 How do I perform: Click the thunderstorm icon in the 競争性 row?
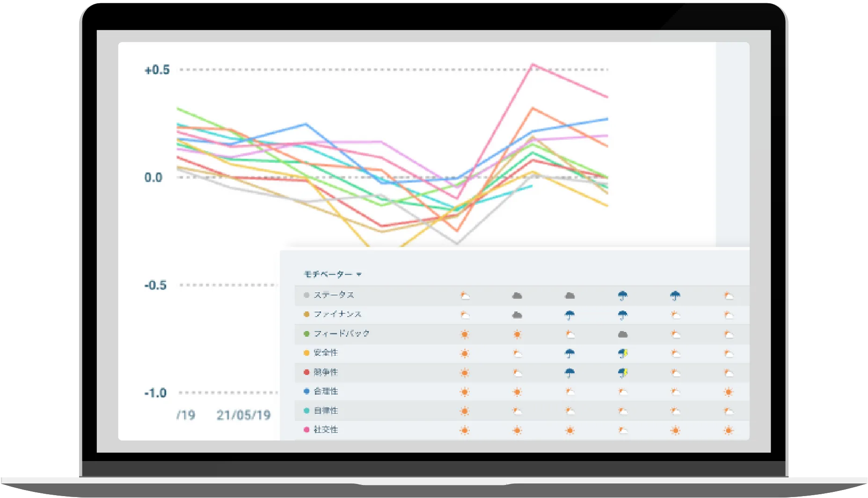(622, 373)
